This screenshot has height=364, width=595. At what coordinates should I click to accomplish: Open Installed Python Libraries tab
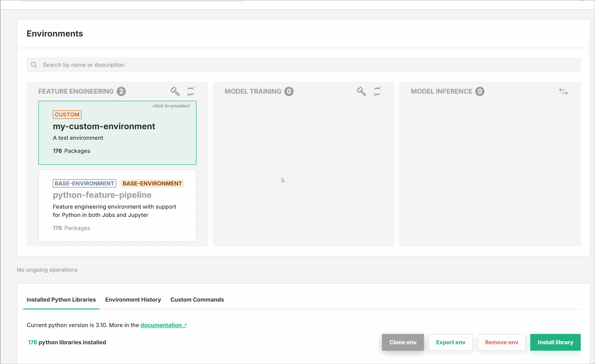point(61,300)
